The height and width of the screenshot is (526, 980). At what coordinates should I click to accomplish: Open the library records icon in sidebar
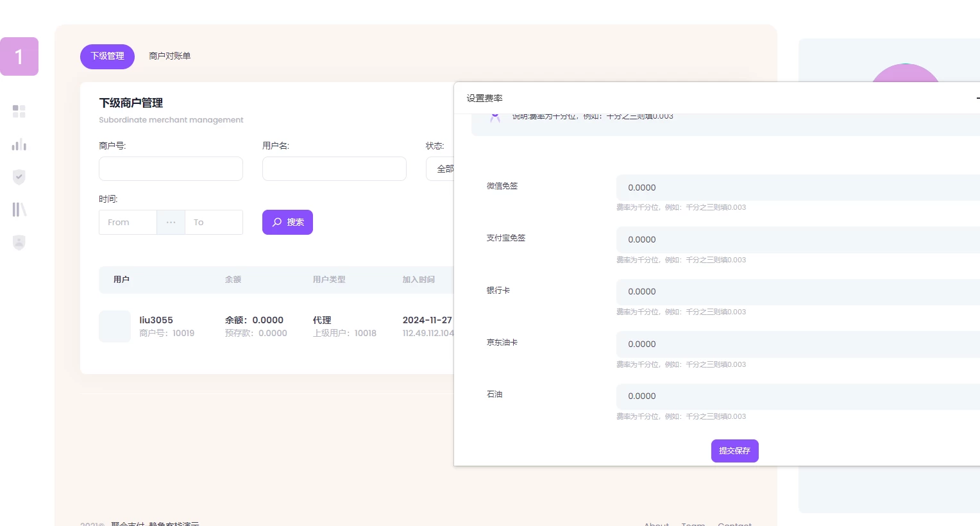pos(19,209)
